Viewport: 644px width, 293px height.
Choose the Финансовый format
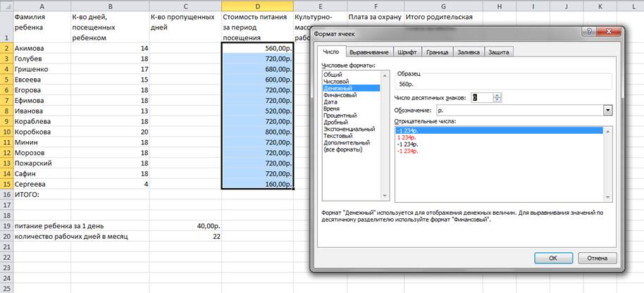352,95
